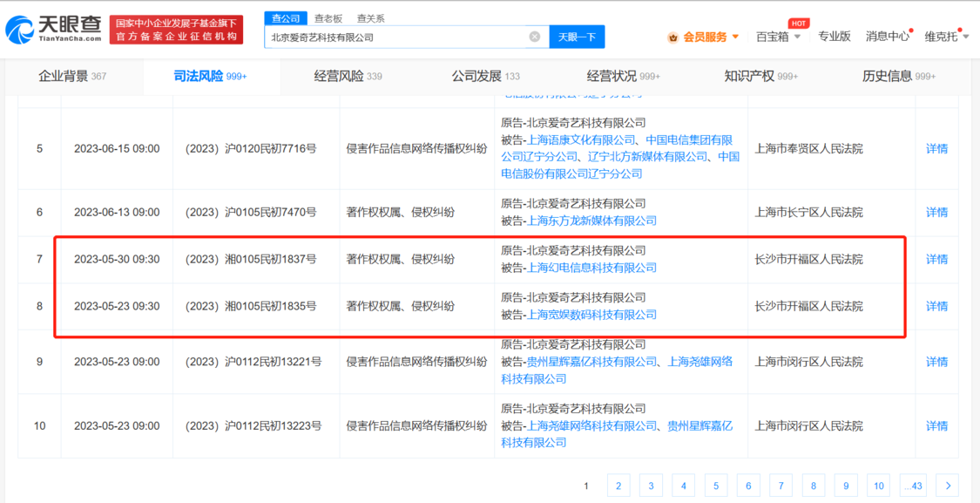View 详情 for case 沪0105民初7470号
Image resolution: width=980 pixels, height=503 pixels.
tap(936, 212)
